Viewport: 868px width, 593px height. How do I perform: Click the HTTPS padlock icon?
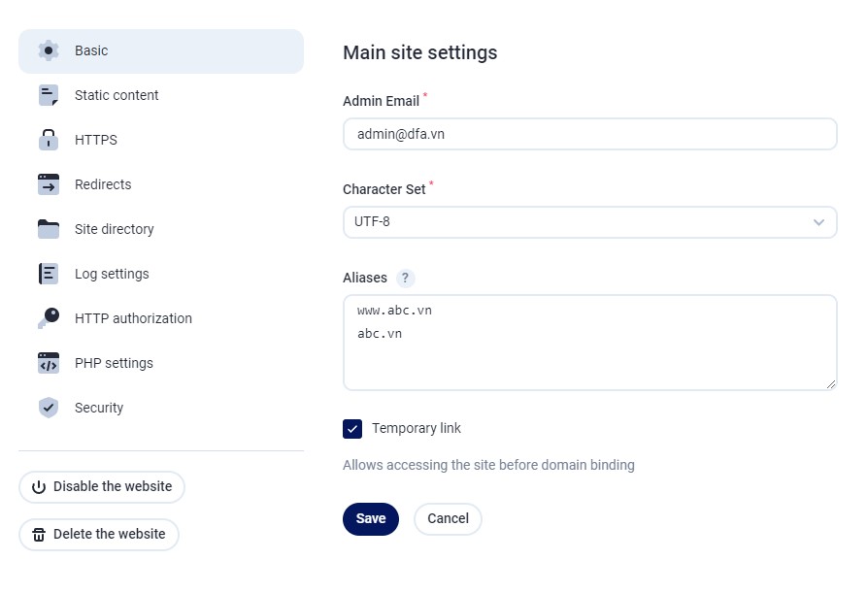pos(49,140)
